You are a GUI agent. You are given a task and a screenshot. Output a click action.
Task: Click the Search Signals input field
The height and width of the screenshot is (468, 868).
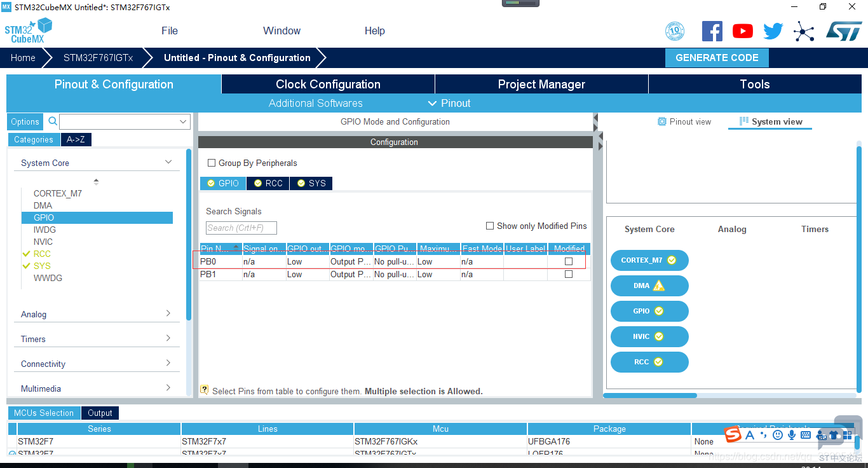(x=241, y=228)
